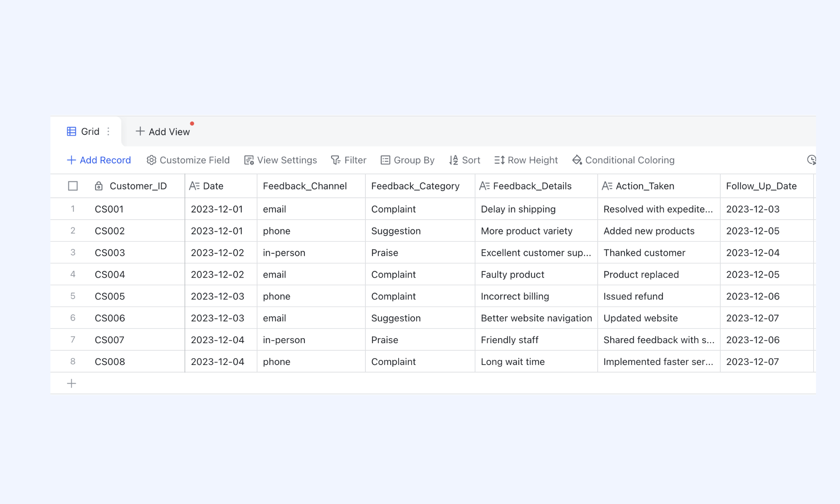Select the Follow_Up_Date column header
The width and height of the screenshot is (840, 504).
pyautogui.click(x=767, y=186)
